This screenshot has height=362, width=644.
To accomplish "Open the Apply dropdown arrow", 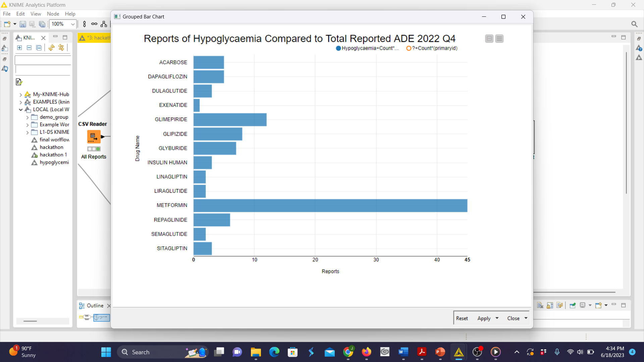I will (497, 318).
